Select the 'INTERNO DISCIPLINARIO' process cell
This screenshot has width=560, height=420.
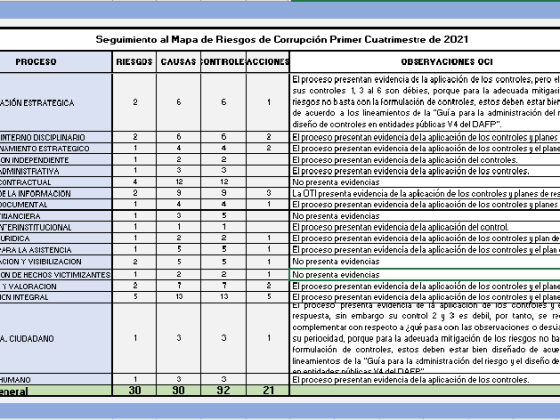pyautogui.click(x=56, y=137)
